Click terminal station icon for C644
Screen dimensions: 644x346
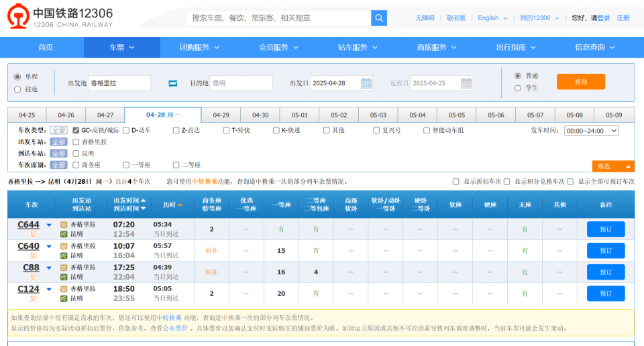coord(64,234)
